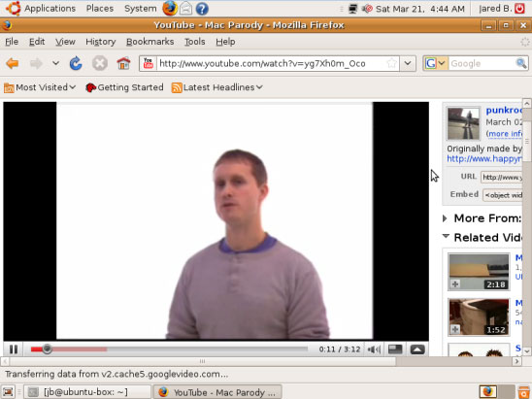Open the View menu
The image size is (532, 399).
pos(65,42)
